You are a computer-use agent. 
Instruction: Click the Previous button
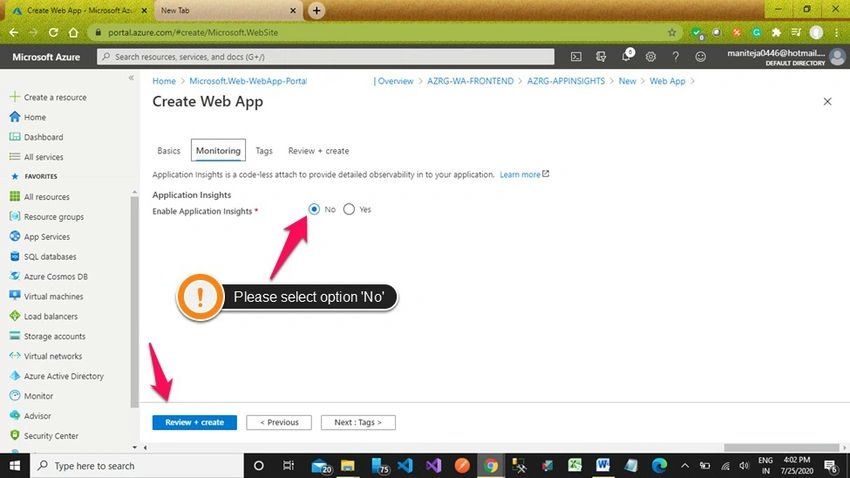pyautogui.click(x=279, y=422)
